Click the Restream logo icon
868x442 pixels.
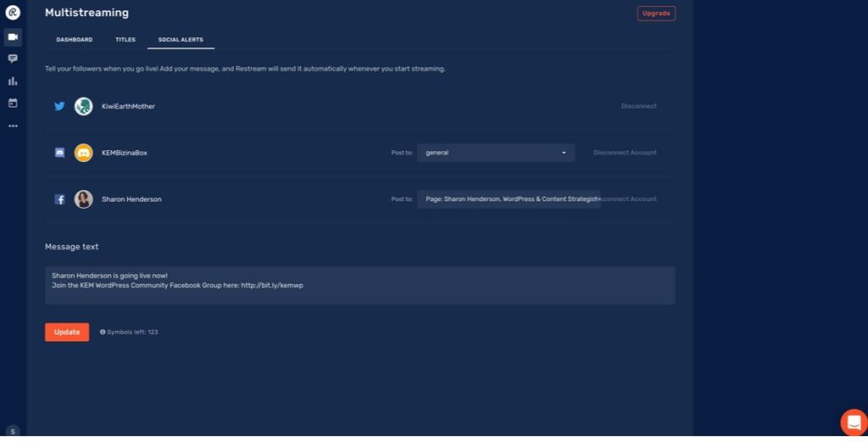click(13, 12)
